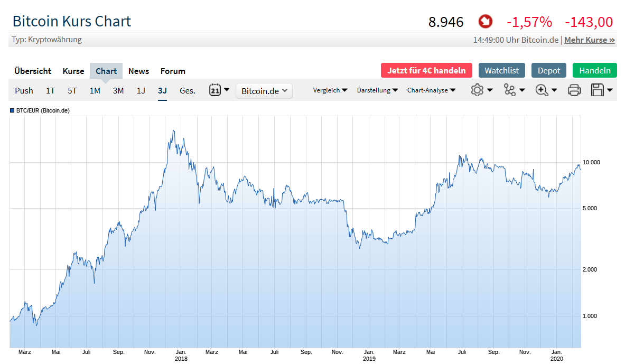Click the blue BTC/EUR legend square
Viewport: 625px width, 364px height.
click(x=12, y=110)
